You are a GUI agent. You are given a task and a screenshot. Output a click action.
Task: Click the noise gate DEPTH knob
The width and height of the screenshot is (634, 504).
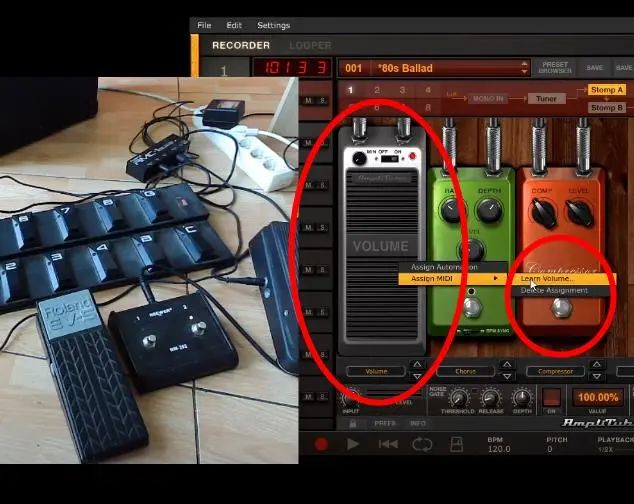(x=522, y=398)
